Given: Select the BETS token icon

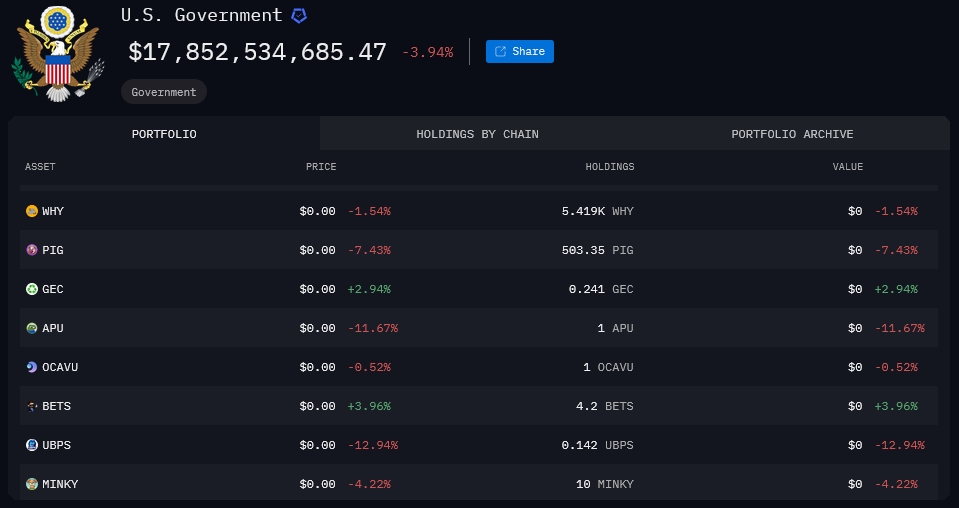Looking at the screenshot, I should pos(32,406).
